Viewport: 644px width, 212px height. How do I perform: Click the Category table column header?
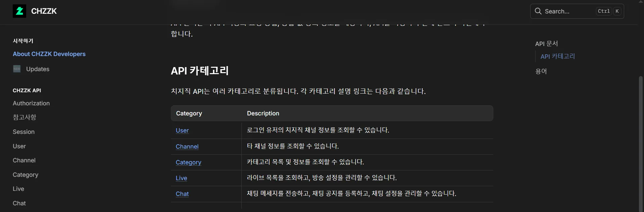click(189, 113)
